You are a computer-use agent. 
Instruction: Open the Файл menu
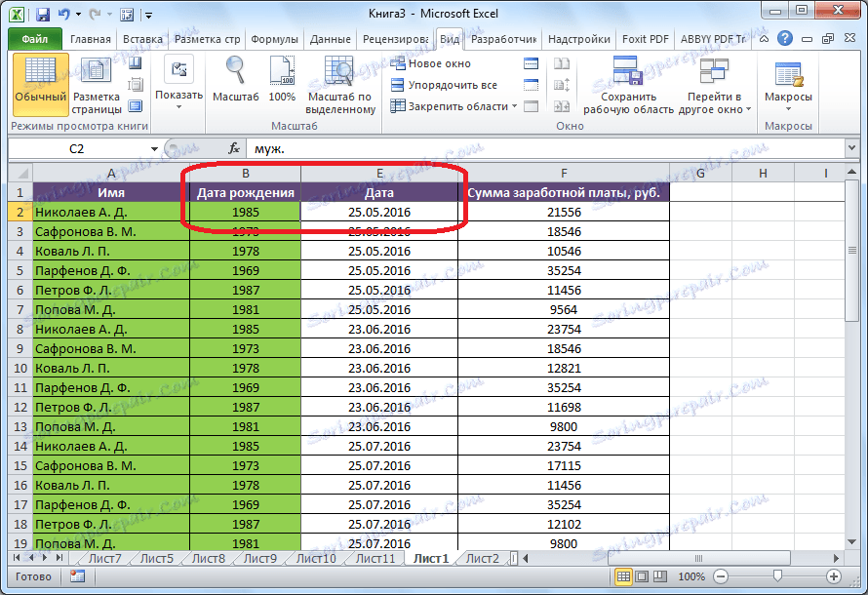(36, 37)
